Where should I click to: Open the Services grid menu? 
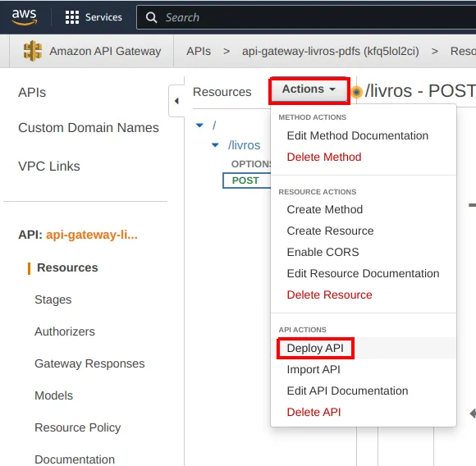[x=72, y=17]
